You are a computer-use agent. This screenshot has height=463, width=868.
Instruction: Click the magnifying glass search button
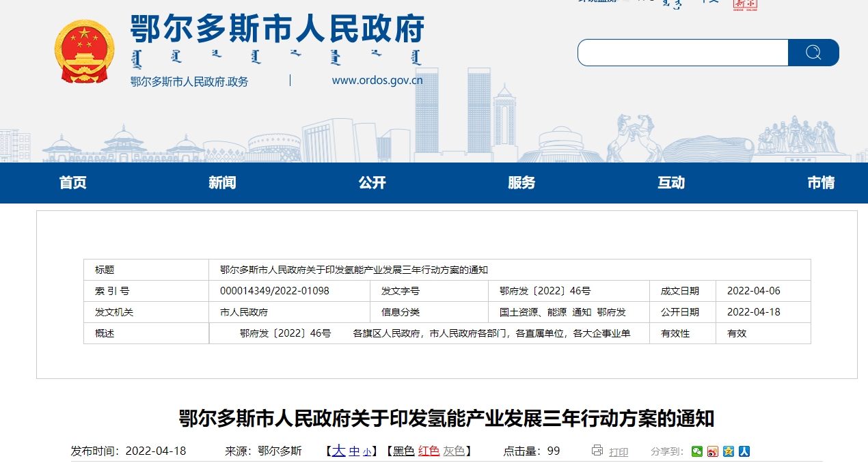click(813, 53)
